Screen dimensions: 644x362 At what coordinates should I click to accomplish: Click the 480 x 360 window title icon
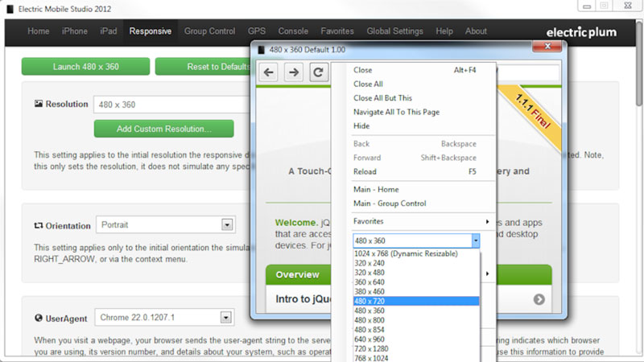tap(261, 50)
